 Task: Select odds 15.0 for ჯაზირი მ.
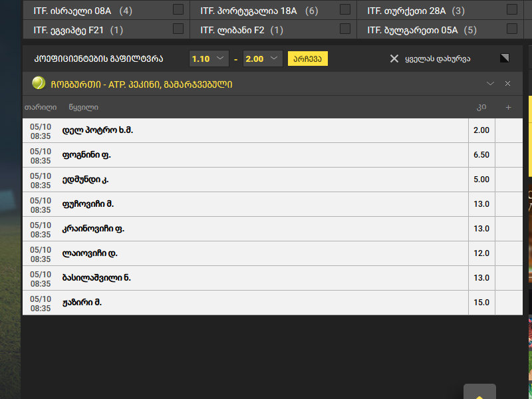[x=481, y=303]
